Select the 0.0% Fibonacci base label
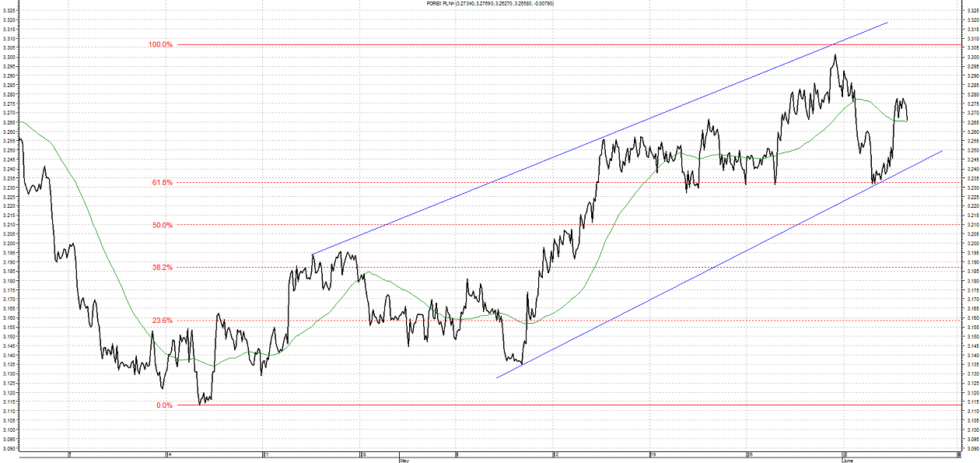The width and height of the screenshot is (980, 463). click(x=164, y=405)
